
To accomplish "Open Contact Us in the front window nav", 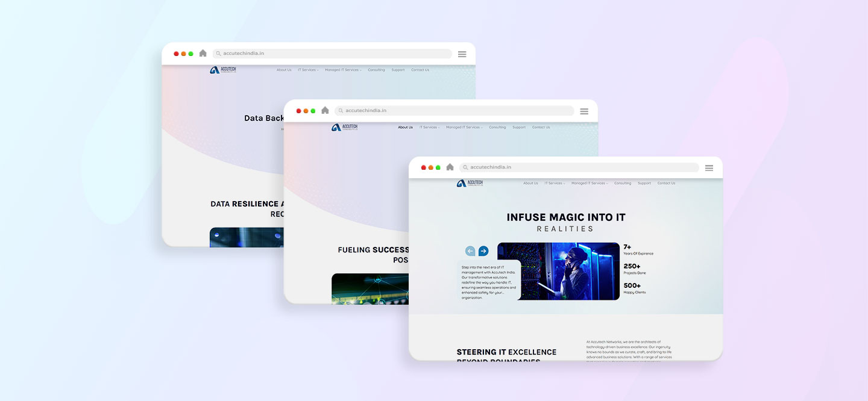I will point(666,183).
